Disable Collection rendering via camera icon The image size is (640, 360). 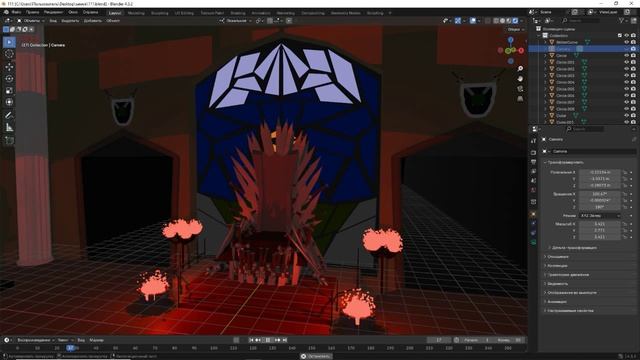tap(633, 36)
